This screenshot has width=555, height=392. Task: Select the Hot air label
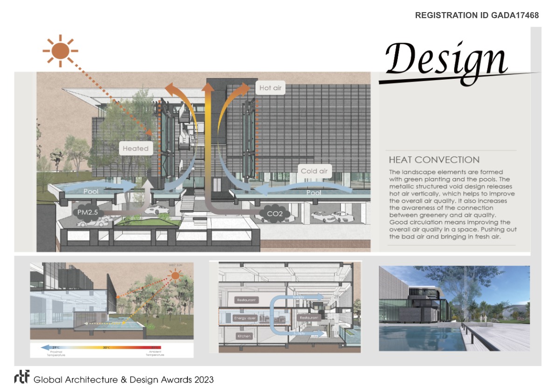[271, 88]
